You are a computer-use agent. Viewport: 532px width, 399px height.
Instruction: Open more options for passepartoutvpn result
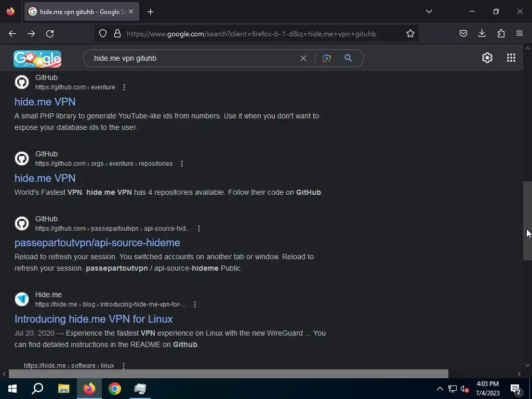(x=199, y=229)
